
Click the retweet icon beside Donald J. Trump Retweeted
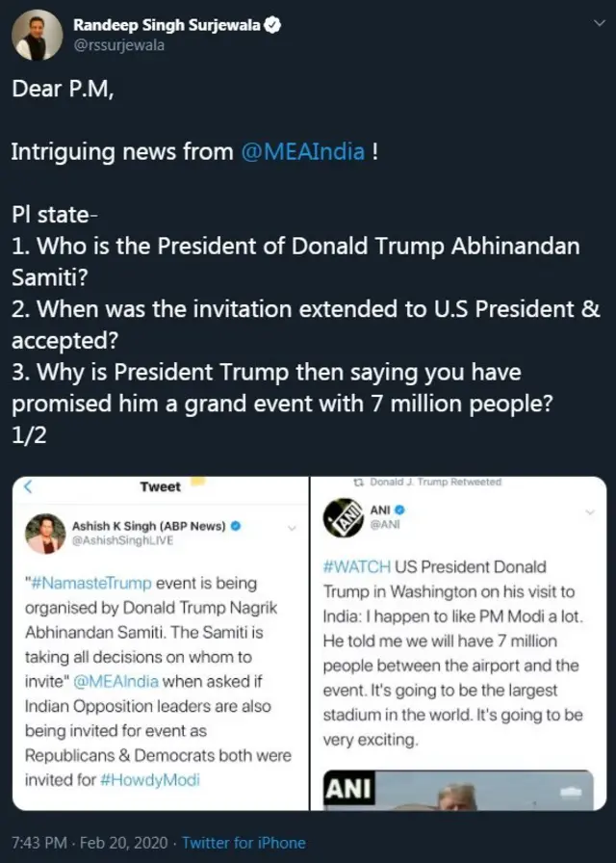[x=357, y=482]
